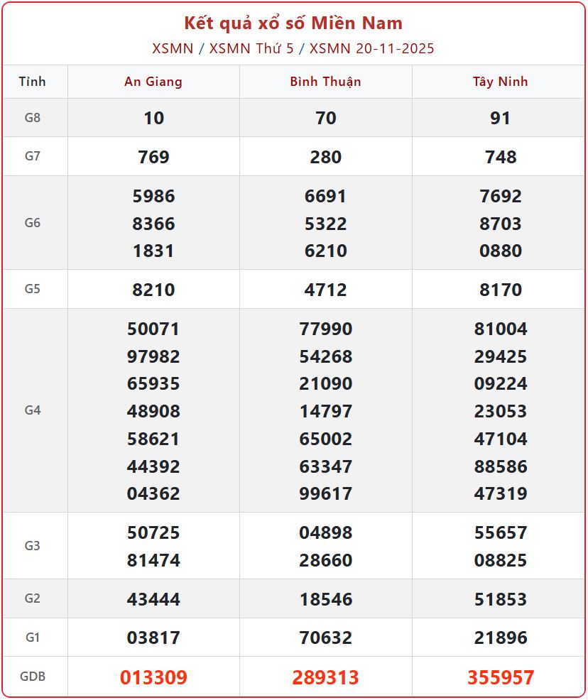Open the Tây Ninh province link
The height and width of the screenshot is (700, 588).
[x=500, y=82]
